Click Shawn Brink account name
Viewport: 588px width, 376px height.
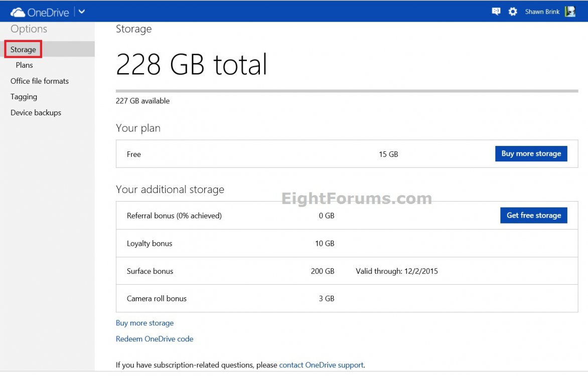[x=541, y=11]
